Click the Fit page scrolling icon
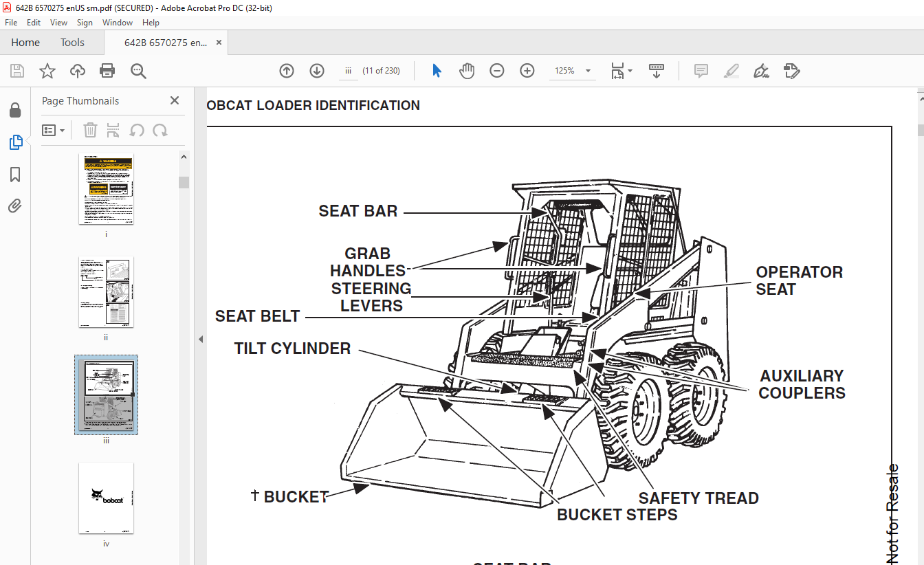 click(618, 71)
